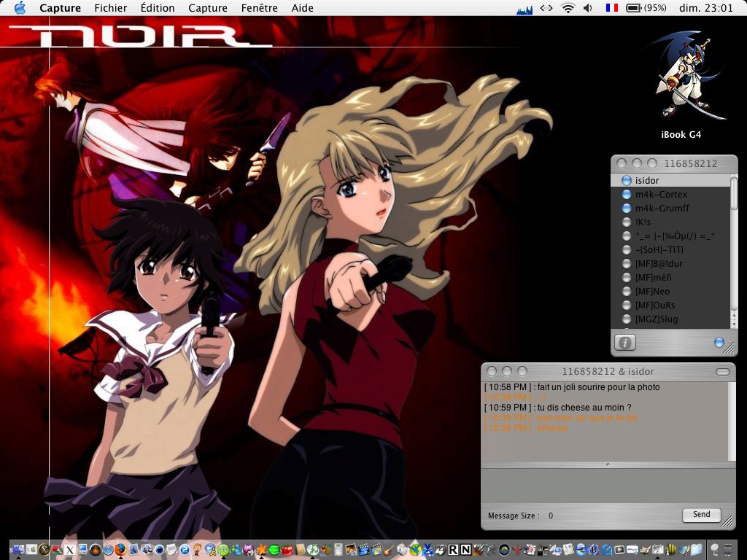Open the Capture menu beside Édition
Viewport: 747px width, 560px height.
coord(208,7)
